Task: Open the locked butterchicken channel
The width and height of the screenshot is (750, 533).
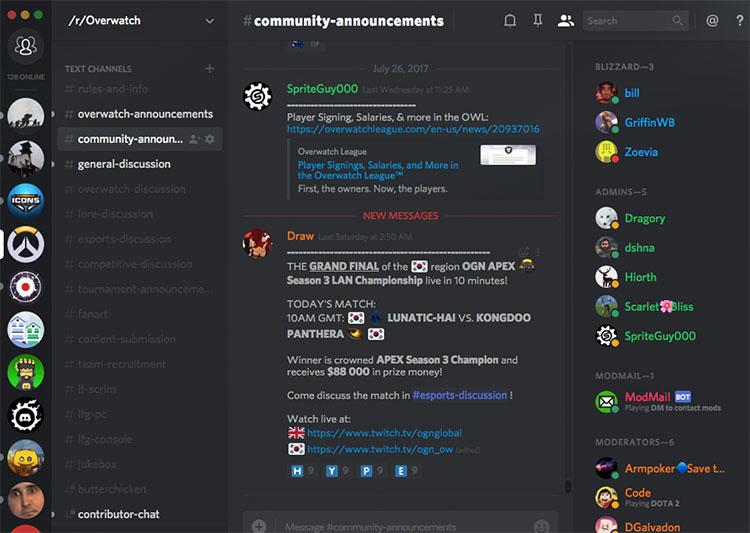Action: (139, 489)
